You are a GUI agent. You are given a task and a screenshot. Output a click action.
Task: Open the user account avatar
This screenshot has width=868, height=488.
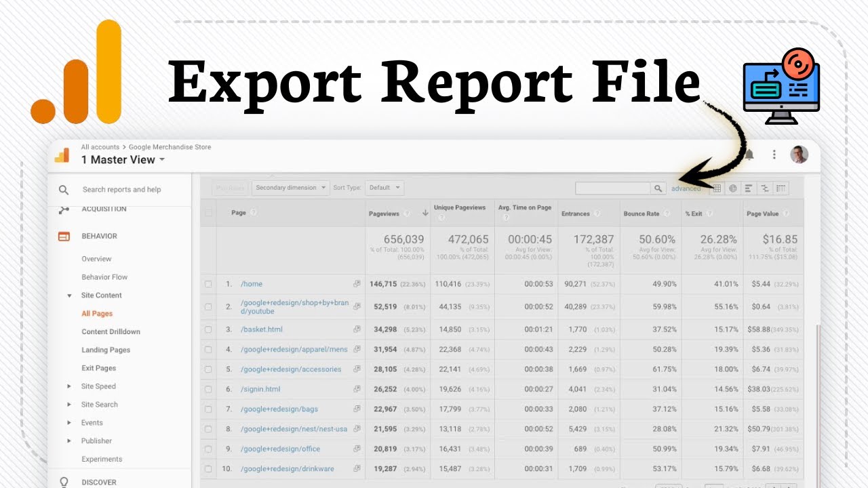click(x=800, y=155)
